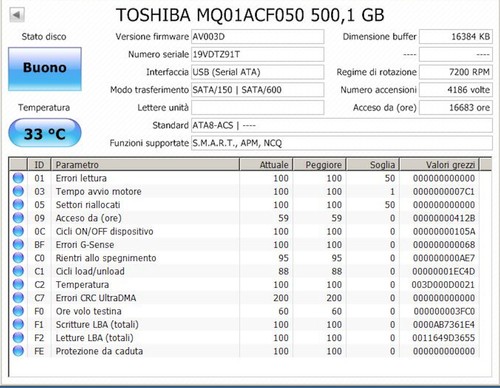
Task: Click the status circle for row 09
Action: point(18,218)
